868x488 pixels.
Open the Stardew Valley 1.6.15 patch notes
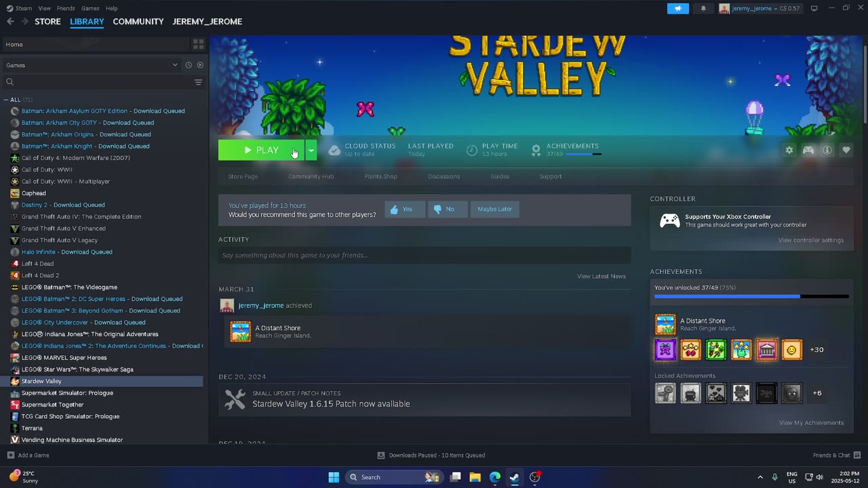tap(425, 399)
